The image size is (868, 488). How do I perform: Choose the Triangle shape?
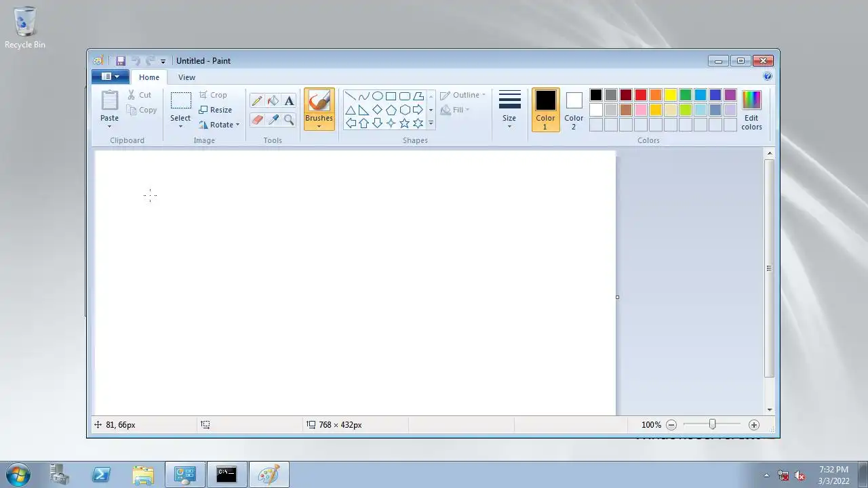pyautogui.click(x=351, y=110)
